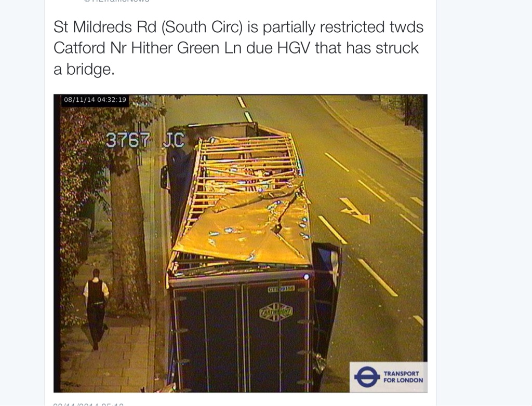
Task: Click the phrase "a bridge." in the tweet
Action: pyautogui.click(x=84, y=69)
